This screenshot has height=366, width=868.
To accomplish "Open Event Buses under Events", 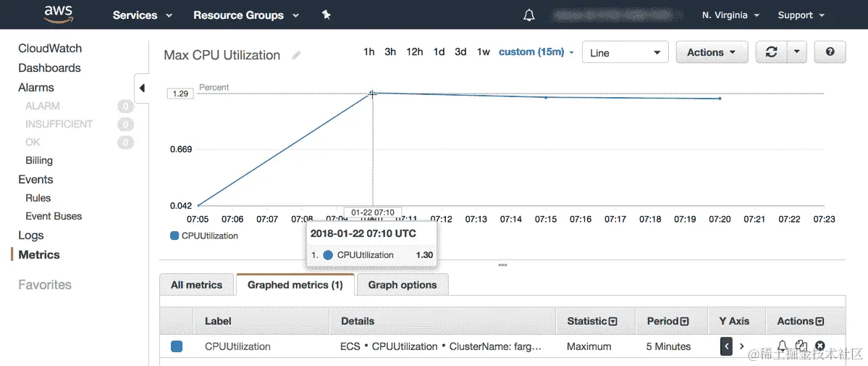I will [x=54, y=216].
